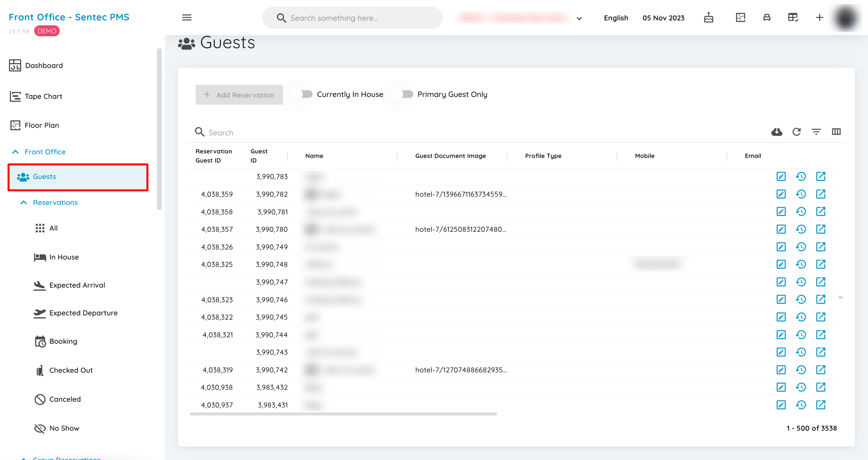Click the birthday cake icon in header

click(x=709, y=17)
